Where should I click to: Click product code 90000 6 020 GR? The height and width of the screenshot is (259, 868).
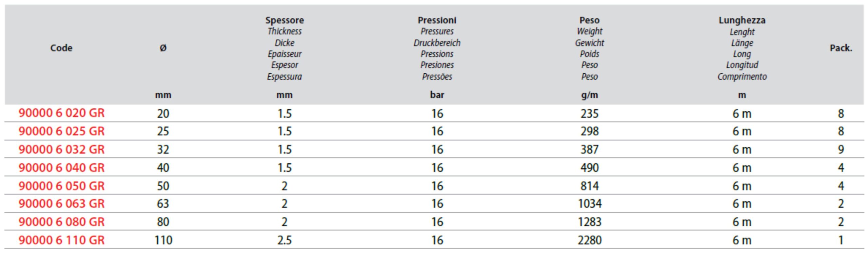61,113
